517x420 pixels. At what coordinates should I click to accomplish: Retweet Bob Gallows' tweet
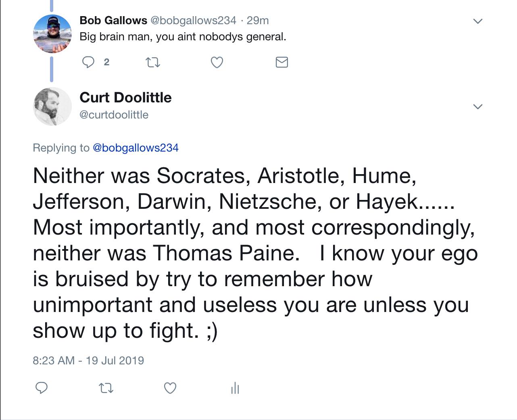point(153,62)
